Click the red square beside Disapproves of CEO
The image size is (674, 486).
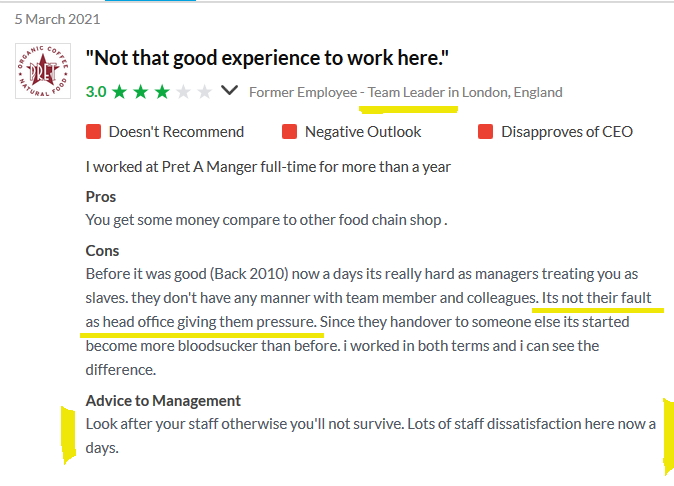click(x=486, y=132)
